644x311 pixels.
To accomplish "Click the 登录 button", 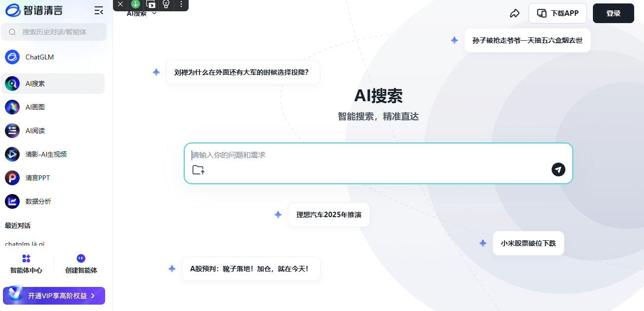I will pos(613,13).
